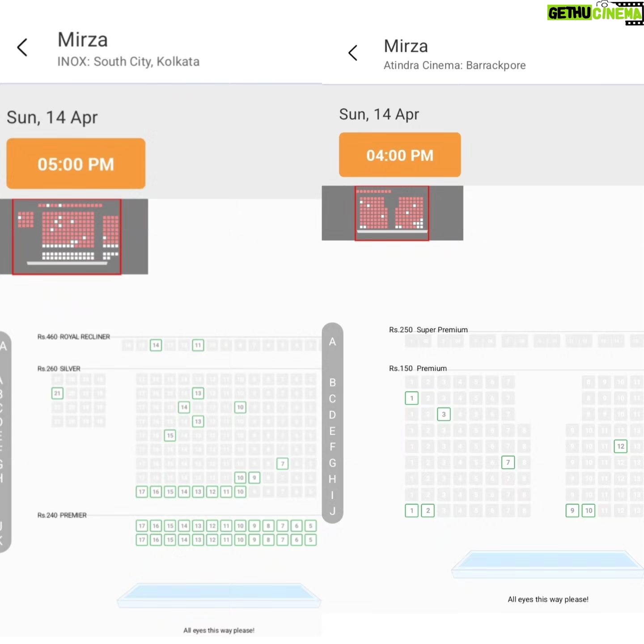
Task: Select Premium seat 12 in row F
Action: (621, 446)
